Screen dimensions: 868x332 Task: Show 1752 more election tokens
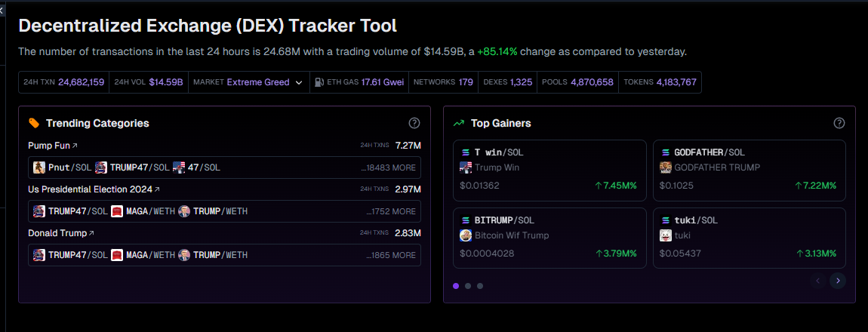(391, 211)
